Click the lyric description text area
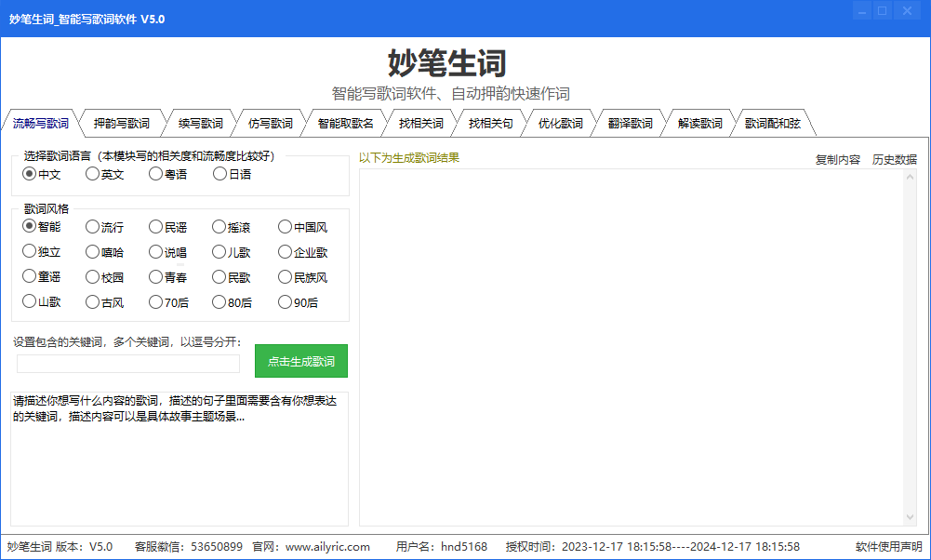Image resolution: width=931 pixels, height=560 pixels. click(x=180, y=459)
